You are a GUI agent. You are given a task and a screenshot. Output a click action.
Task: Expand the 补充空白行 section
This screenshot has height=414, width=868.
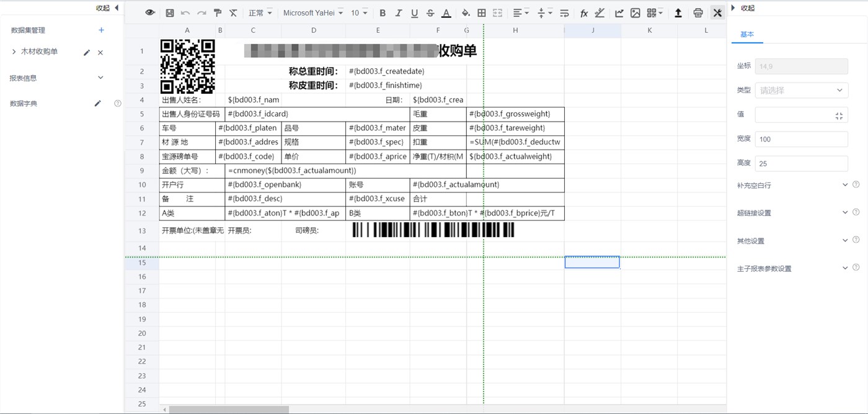[x=844, y=185]
